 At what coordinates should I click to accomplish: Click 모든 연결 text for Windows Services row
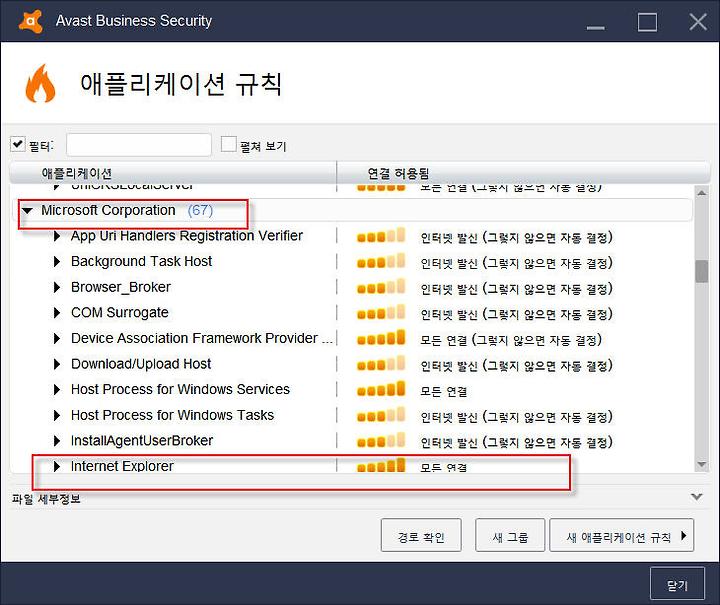(444, 392)
